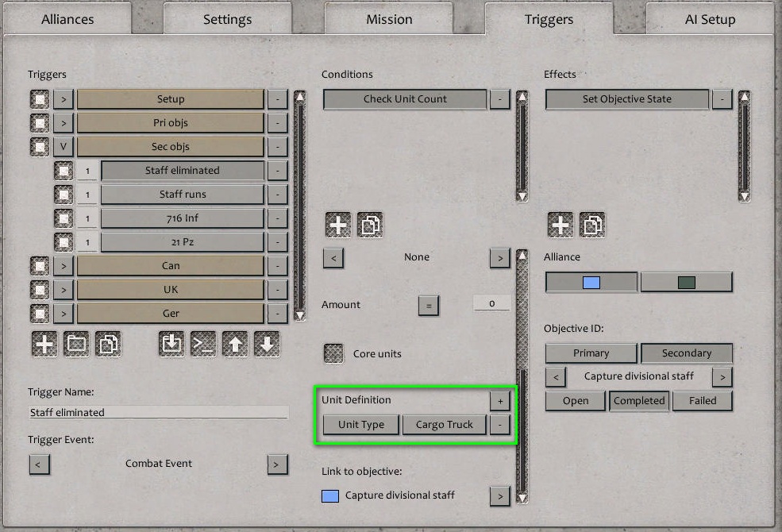
Task: Toggle the Can group checkbox
Action: pyautogui.click(x=40, y=266)
